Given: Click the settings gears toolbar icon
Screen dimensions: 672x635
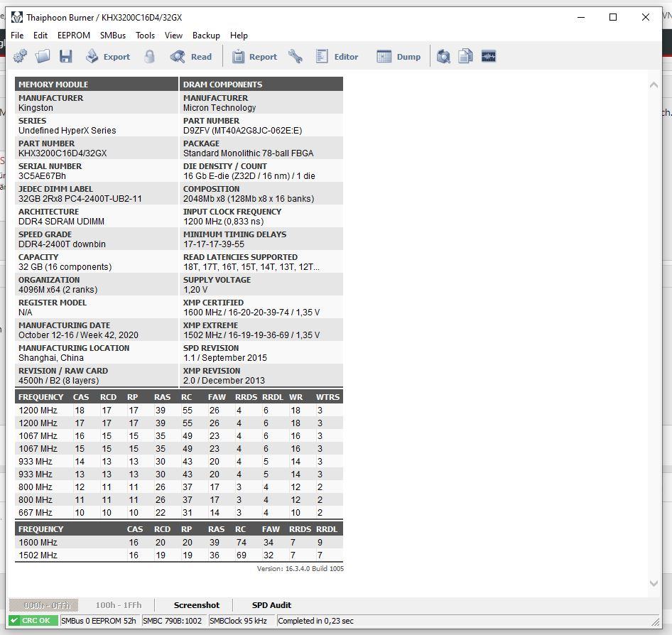Looking at the screenshot, I should (x=20, y=56).
